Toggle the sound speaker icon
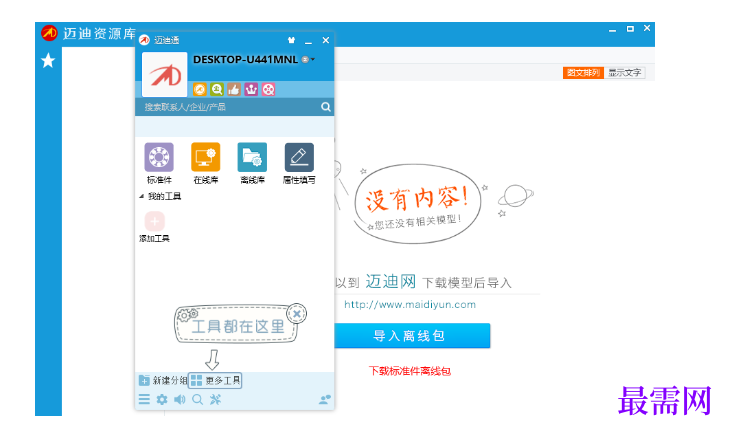This screenshot has width=730, height=432. [x=180, y=399]
